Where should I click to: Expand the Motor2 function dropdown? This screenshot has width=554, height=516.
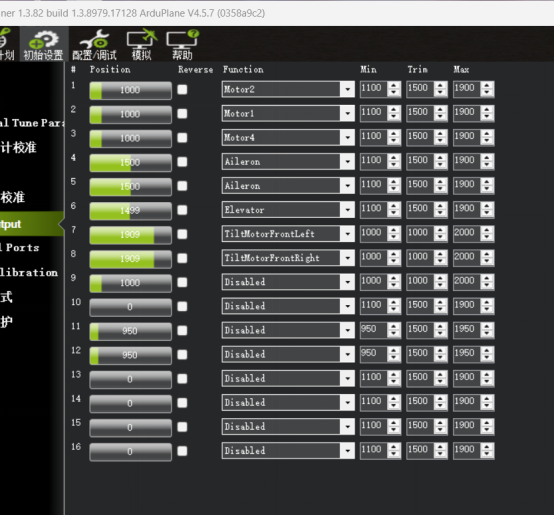347,89
